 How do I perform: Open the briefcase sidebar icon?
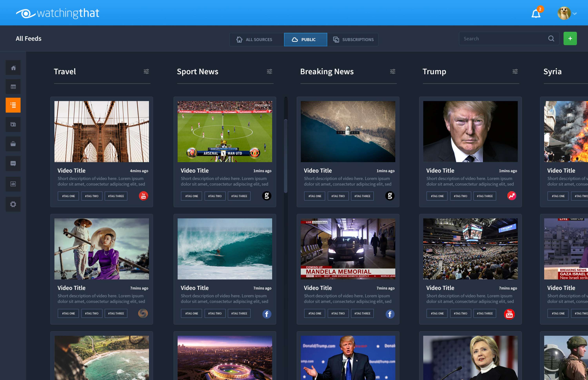(13, 144)
